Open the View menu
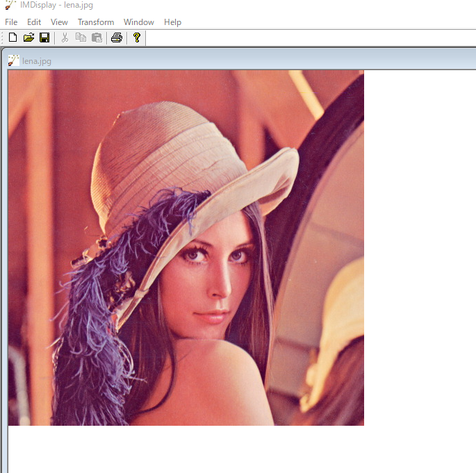Screen dimensions: 476x473 (59, 22)
